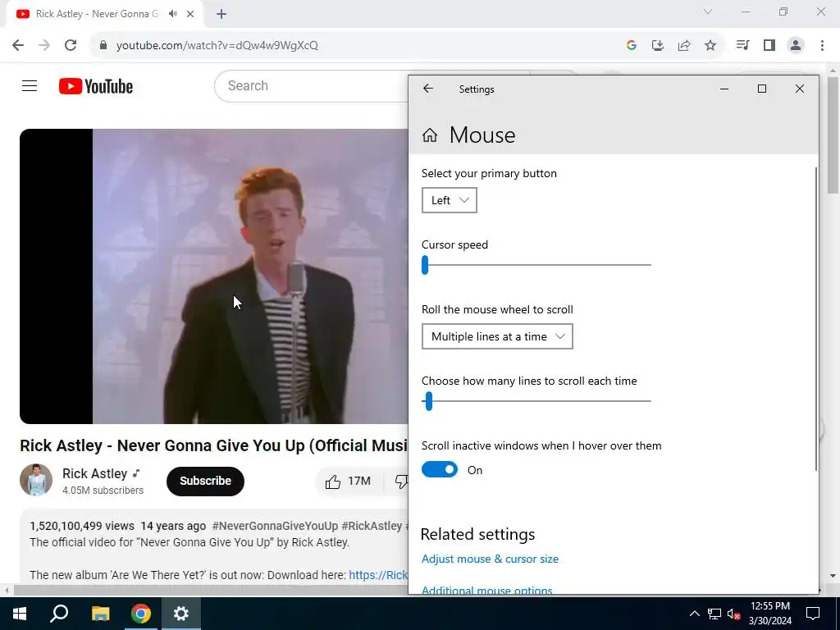Go to Settings home via house icon

tap(430, 135)
